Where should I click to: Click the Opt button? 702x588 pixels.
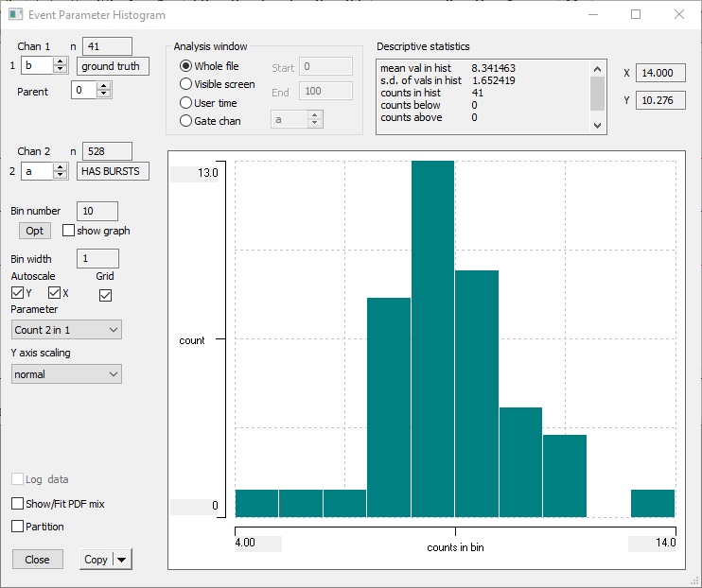(x=34, y=231)
